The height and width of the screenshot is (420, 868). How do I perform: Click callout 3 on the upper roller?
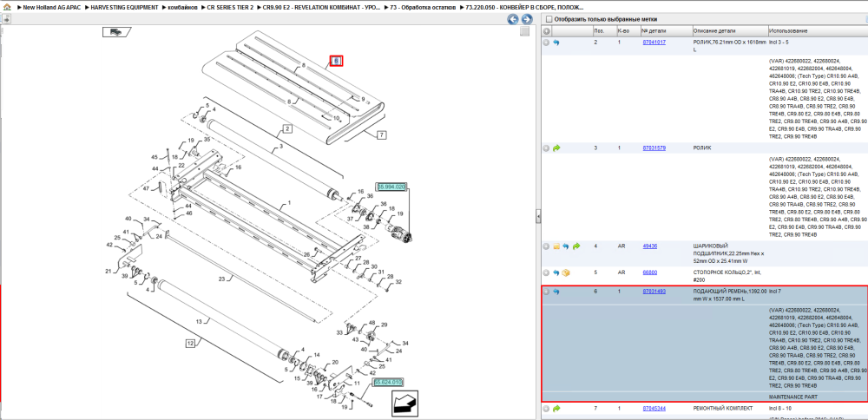pyautogui.click(x=280, y=146)
